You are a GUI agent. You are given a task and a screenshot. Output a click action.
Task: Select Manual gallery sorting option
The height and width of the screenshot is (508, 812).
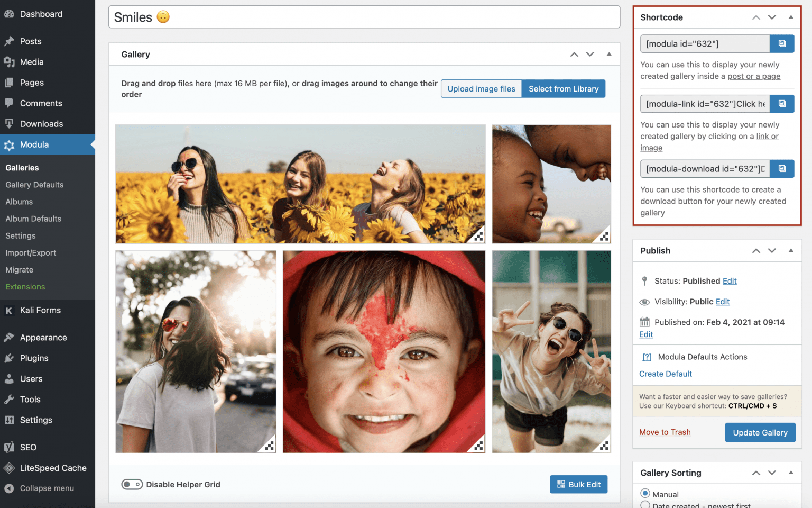(645, 493)
